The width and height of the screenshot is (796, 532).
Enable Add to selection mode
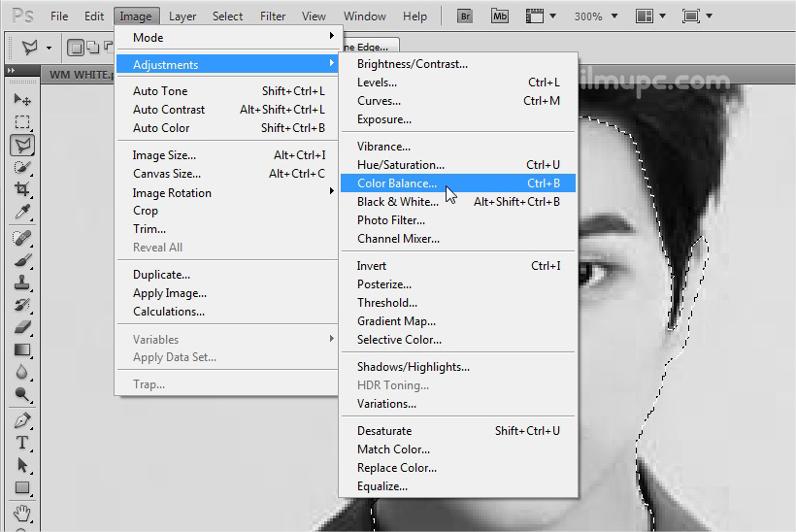(x=94, y=48)
